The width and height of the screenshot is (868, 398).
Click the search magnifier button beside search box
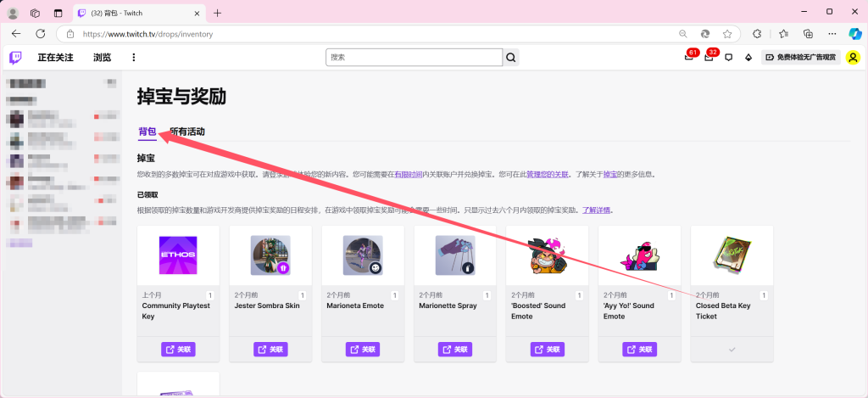point(511,58)
